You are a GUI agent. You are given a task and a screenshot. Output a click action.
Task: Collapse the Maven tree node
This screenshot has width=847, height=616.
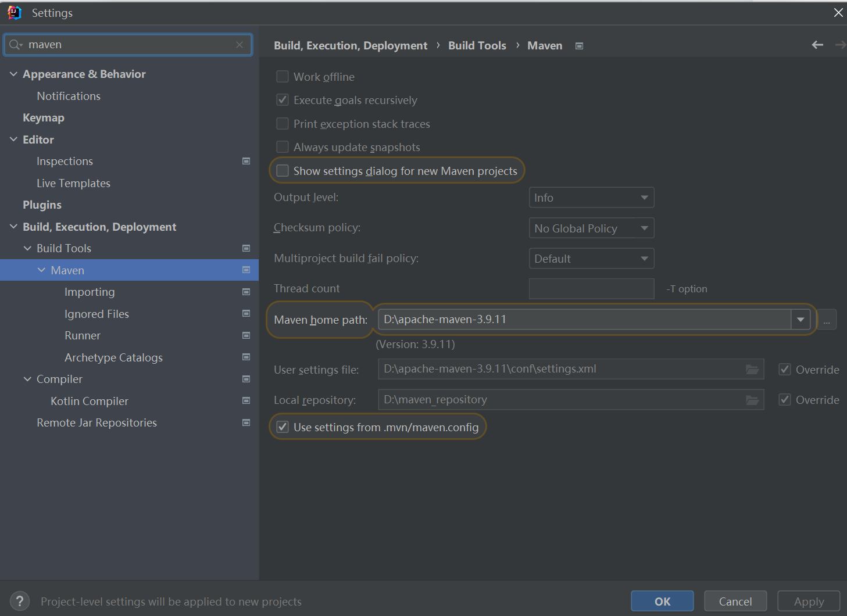coord(41,270)
